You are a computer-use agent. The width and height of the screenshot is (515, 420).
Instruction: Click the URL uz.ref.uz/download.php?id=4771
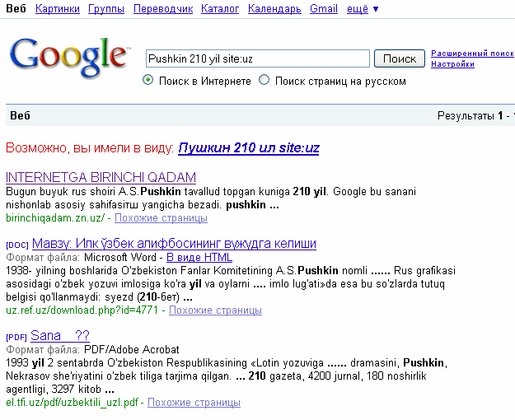click(x=82, y=310)
